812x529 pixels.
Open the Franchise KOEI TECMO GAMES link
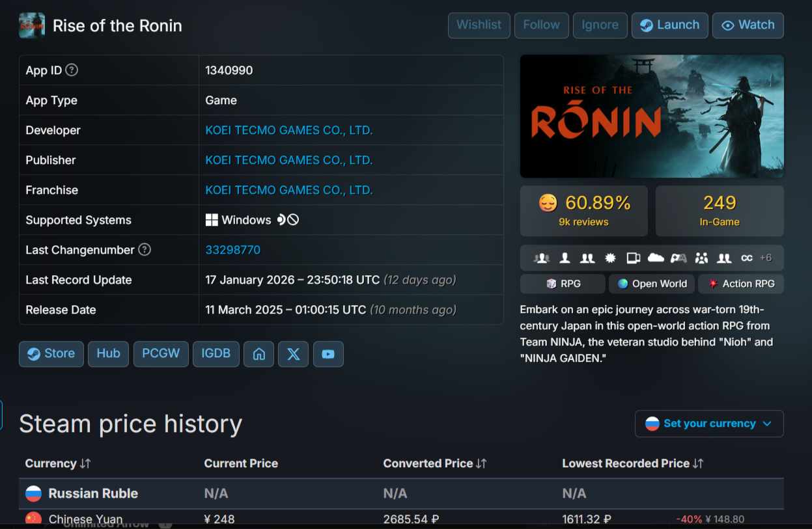pyautogui.click(x=289, y=190)
